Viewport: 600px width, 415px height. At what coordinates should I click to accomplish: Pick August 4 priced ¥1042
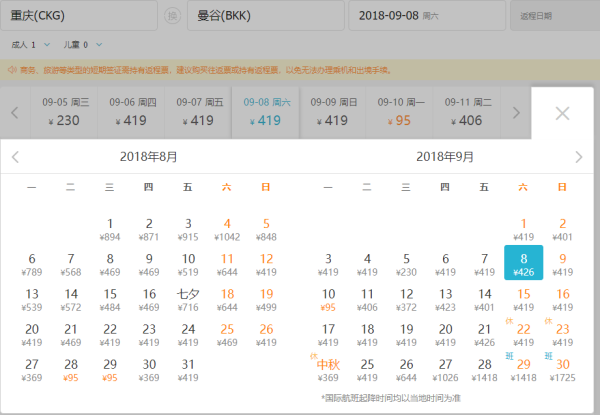coord(227,229)
